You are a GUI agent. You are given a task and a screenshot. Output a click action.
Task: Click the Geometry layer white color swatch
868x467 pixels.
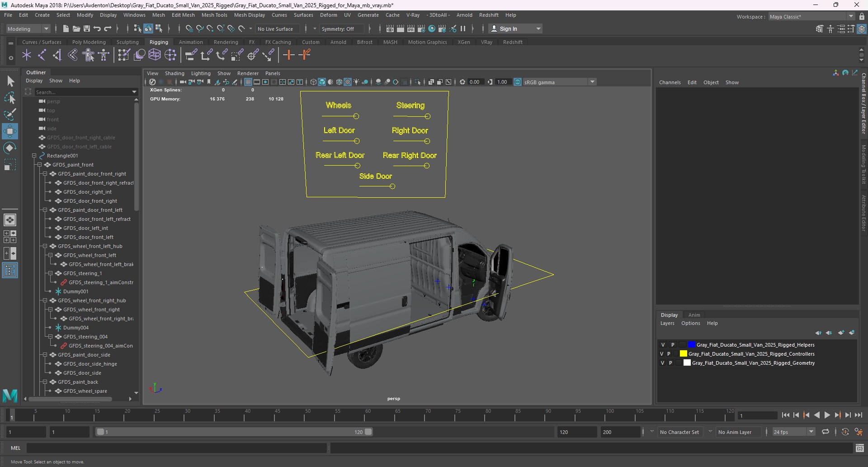point(687,363)
